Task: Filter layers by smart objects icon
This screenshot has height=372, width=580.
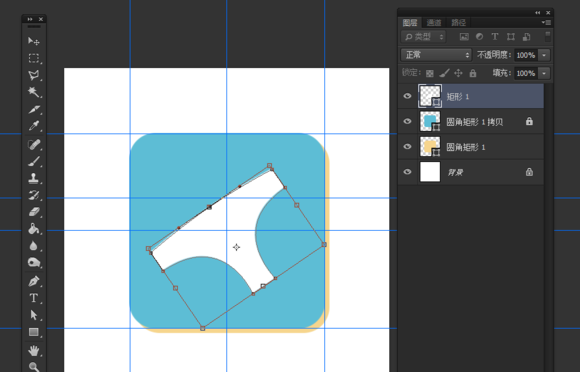Action: tap(526, 37)
